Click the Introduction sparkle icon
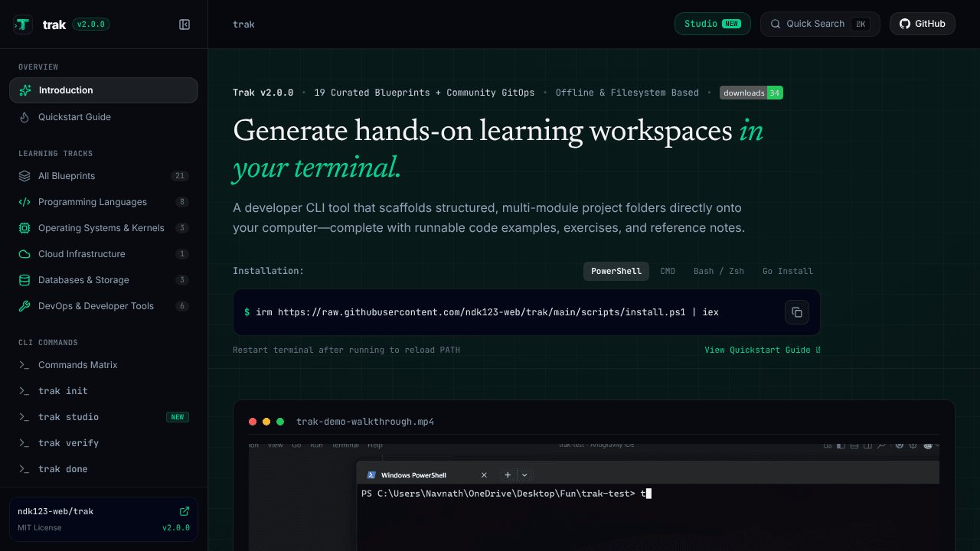 pyautogui.click(x=25, y=90)
